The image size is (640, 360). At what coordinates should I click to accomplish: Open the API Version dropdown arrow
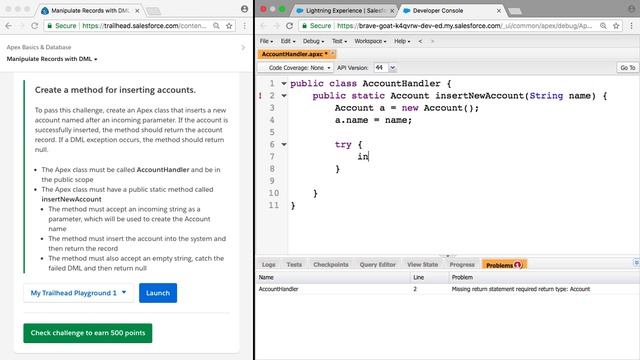[x=392, y=68]
